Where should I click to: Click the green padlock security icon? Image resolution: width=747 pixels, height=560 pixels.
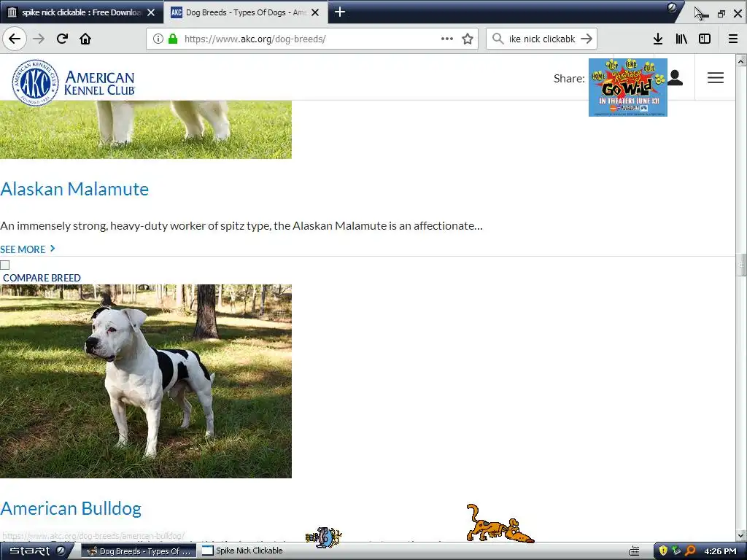[173, 39]
